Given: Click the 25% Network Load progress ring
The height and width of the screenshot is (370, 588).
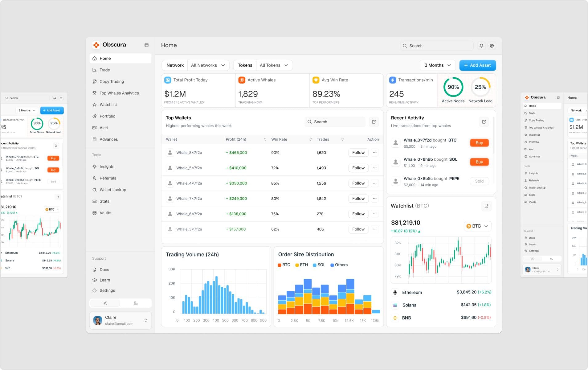Looking at the screenshot, I should tap(480, 87).
